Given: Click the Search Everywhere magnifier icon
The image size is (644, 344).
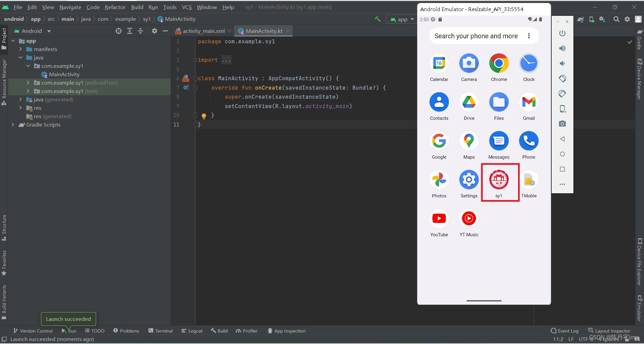Looking at the screenshot, I should (616, 19).
